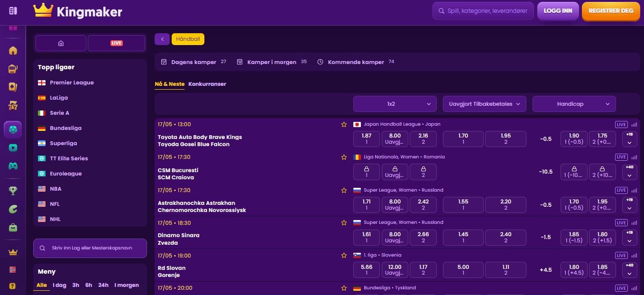644x295 pixels.
Task: Select 2.40 draw-no-bet odds for Zvezda
Action: pos(506,237)
